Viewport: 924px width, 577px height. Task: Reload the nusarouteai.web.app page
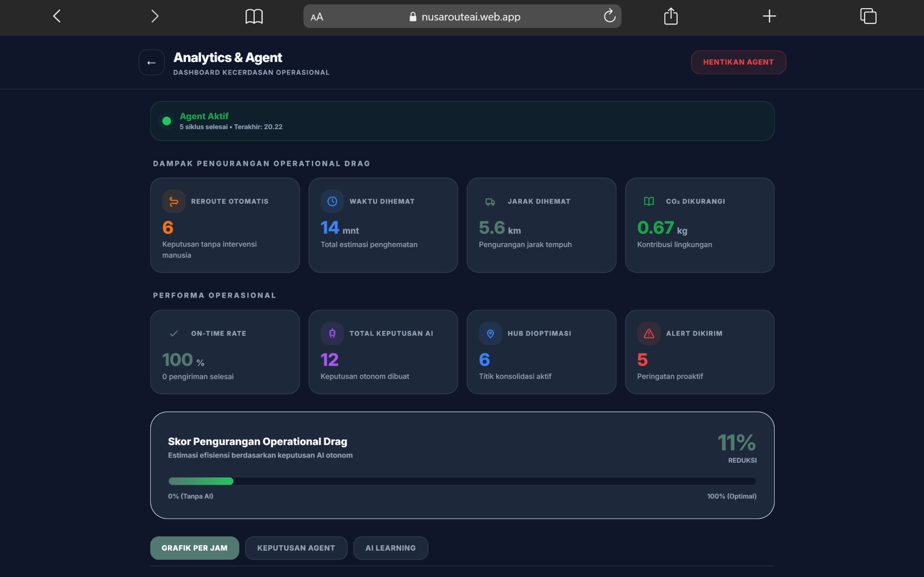pyautogui.click(x=609, y=16)
